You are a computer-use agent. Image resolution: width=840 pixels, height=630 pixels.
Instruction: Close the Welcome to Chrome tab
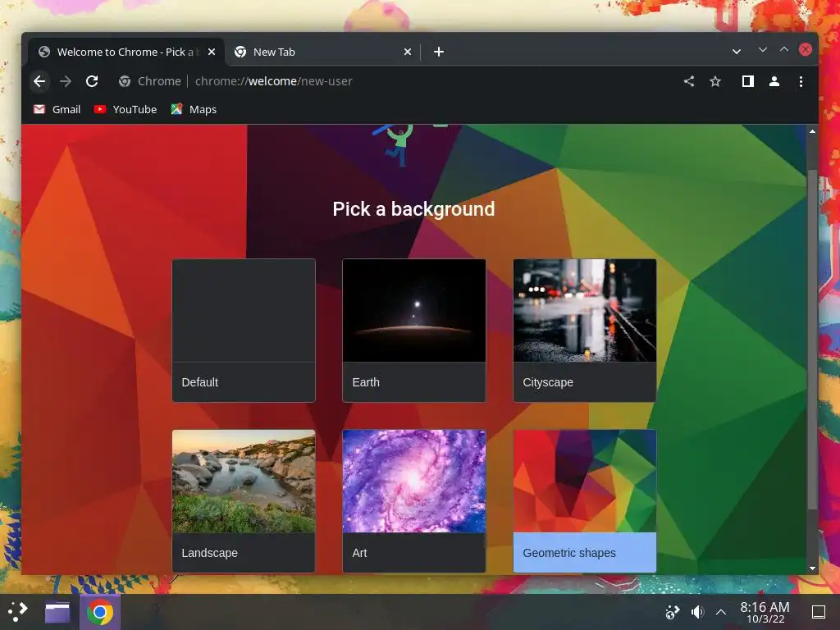tap(212, 52)
